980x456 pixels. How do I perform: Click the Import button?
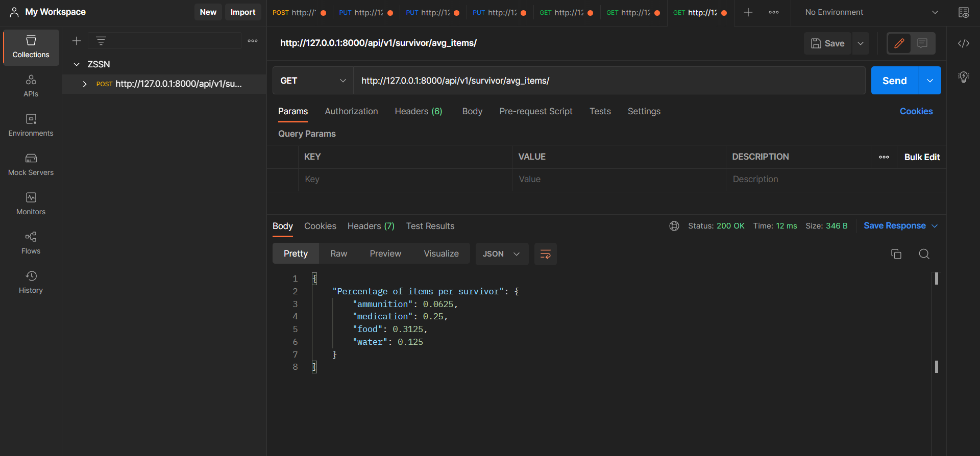click(x=243, y=12)
